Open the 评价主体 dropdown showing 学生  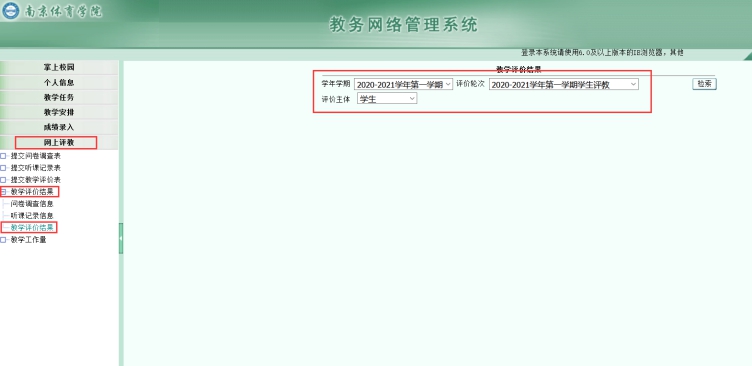387,99
